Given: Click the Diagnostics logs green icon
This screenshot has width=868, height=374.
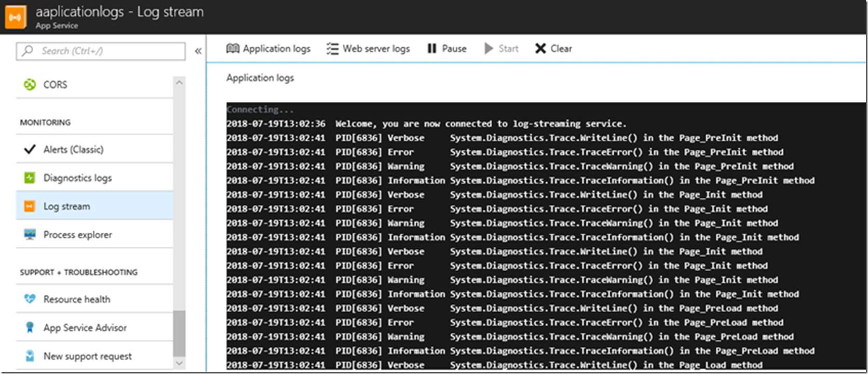Looking at the screenshot, I should (30, 178).
